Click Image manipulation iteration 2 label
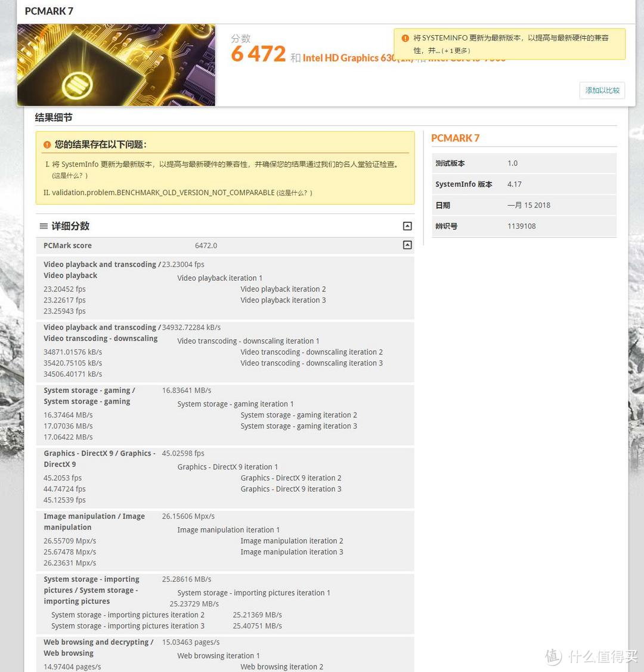 [292, 541]
